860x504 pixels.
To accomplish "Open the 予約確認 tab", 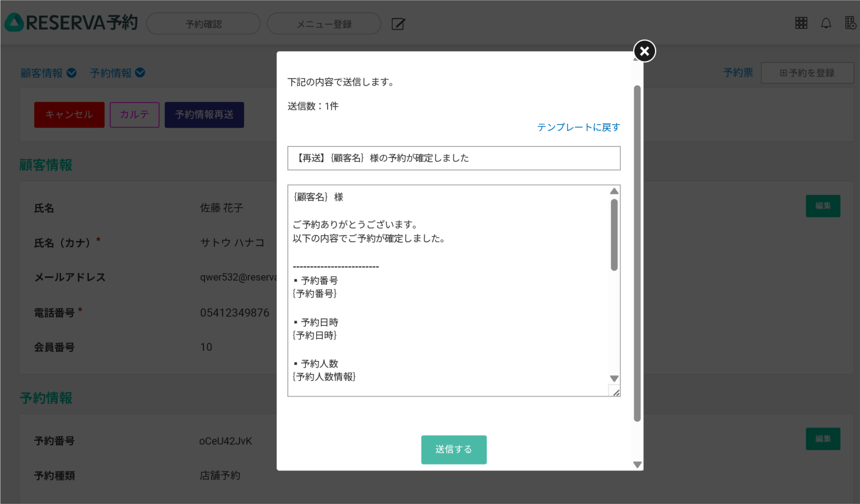I will (x=203, y=24).
